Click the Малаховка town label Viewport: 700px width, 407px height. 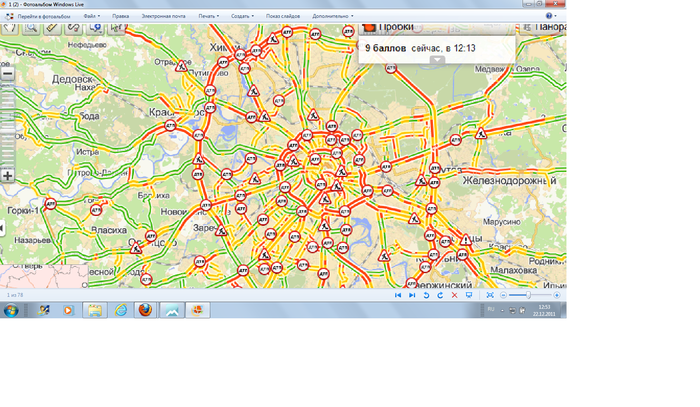(x=513, y=270)
